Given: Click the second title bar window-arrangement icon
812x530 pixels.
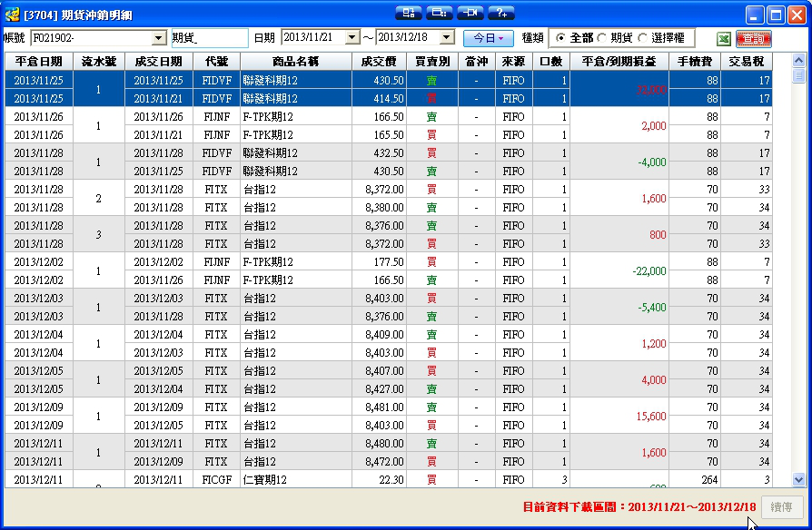Looking at the screenshot, I should 439,13.
